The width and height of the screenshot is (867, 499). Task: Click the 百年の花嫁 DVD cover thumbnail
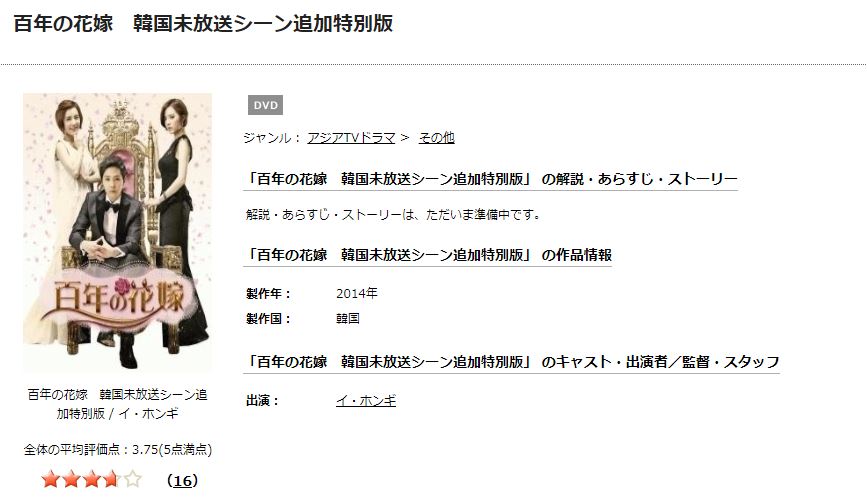coord(117,232)
